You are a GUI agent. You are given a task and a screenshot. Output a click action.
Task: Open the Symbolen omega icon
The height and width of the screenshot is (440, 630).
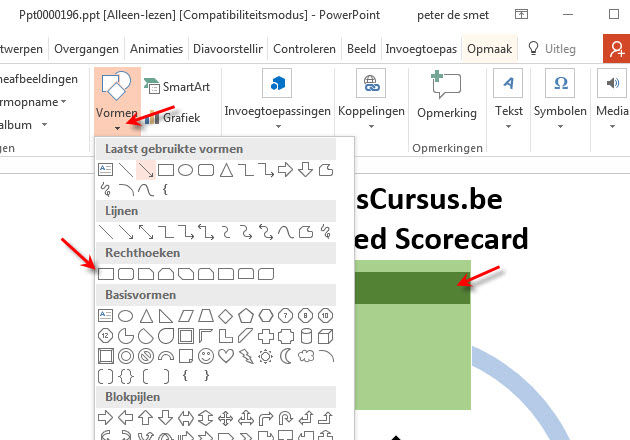point(560,83)
